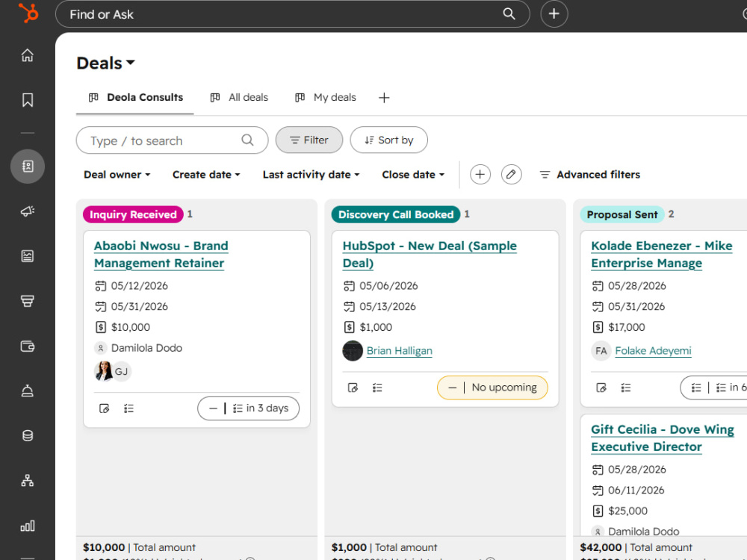Click $42,000 Total amount in Proposal Sent
The height and width of the screenshot is (560, 747).
tap(636, 547)
